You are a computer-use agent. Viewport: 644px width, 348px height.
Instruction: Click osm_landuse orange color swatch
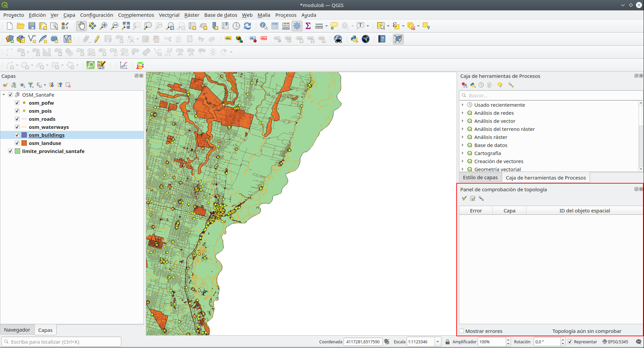click(24, 143)
